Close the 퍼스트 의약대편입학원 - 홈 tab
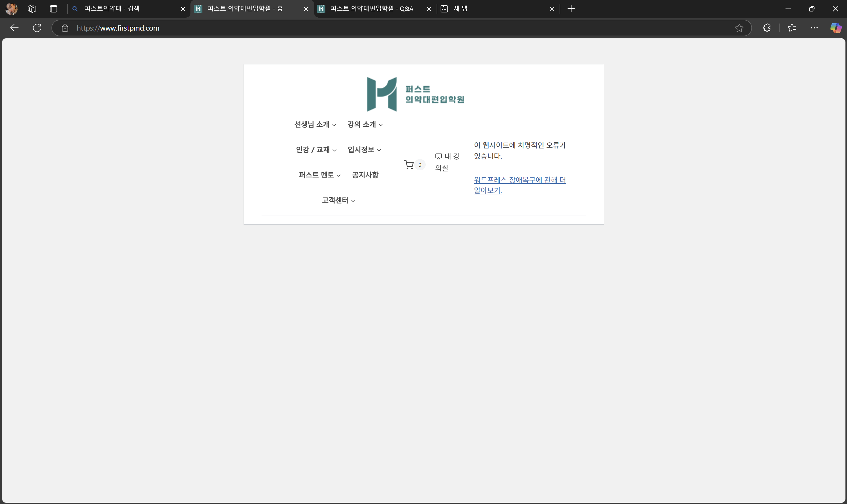The height and width of the screenshot is (504, 847). point(306,9)
